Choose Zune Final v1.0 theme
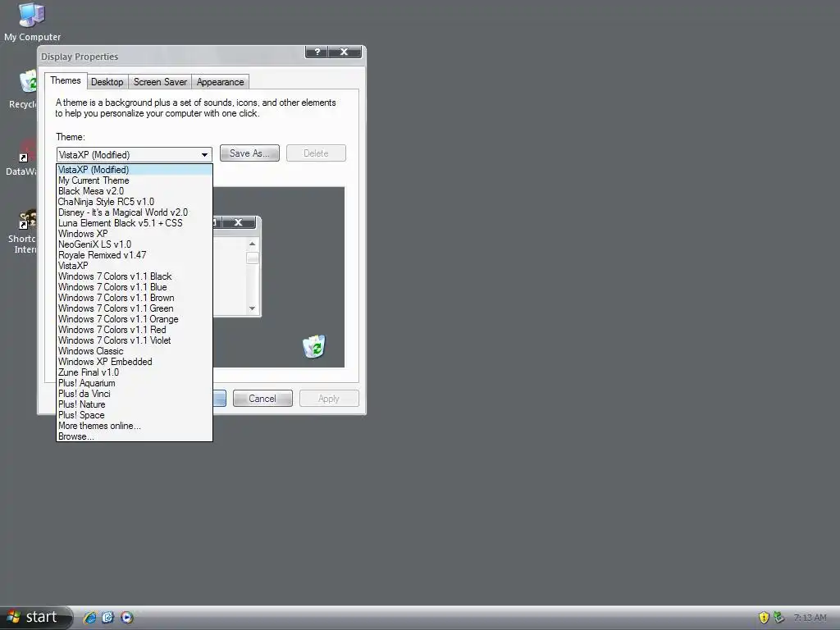The width and height of the screenshot is (840, 630). (x=135, y=373)
